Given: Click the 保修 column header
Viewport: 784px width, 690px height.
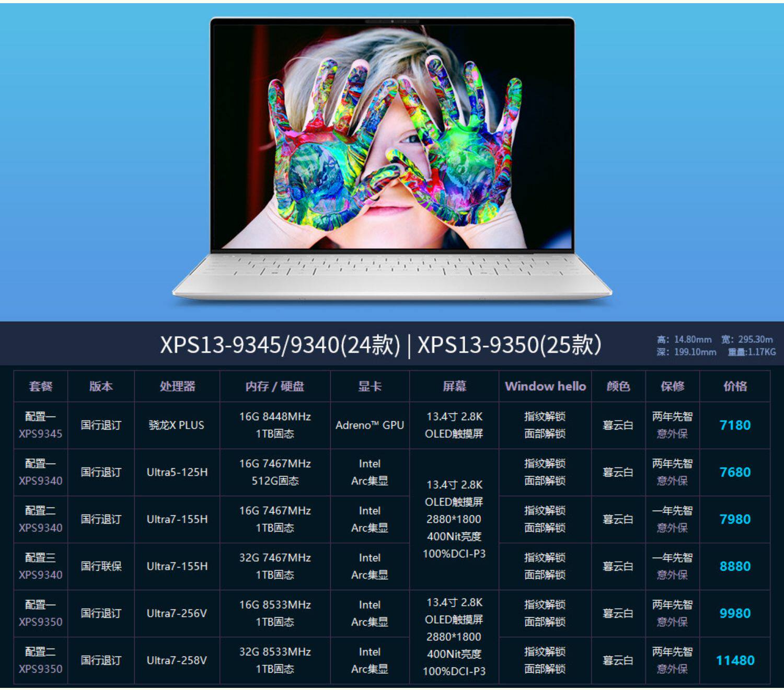Looking at the screenshot, I should (x=673, y=386).
